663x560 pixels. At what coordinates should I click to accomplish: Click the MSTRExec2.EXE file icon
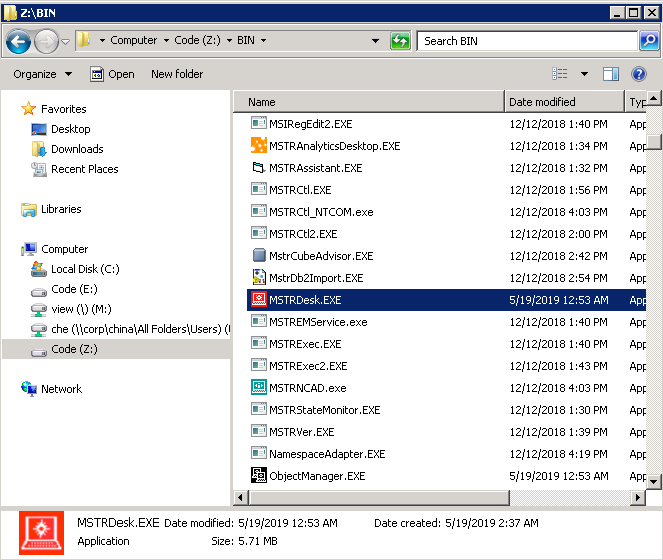coord(258,365)
